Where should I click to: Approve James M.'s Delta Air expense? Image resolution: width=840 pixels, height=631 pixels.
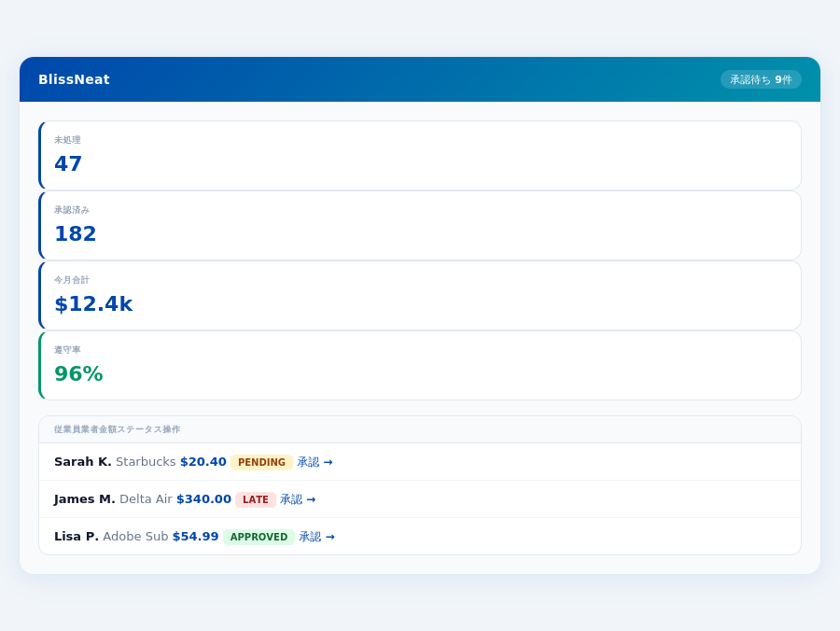pyautogui.click(x=297, y=499)
